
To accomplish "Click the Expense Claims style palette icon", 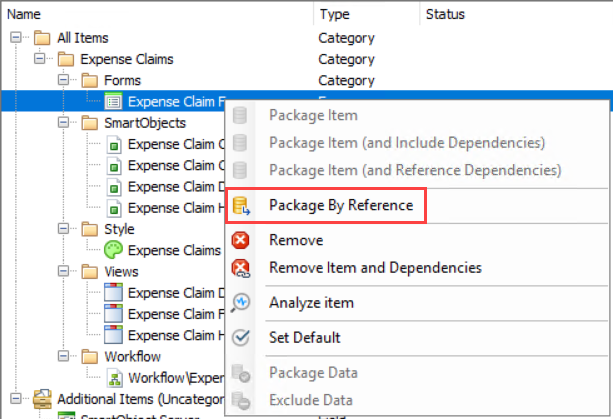I will 114,250.
